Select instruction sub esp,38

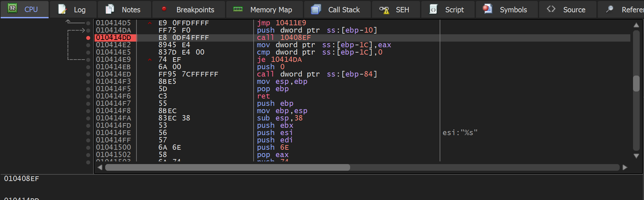pos(280,118)
